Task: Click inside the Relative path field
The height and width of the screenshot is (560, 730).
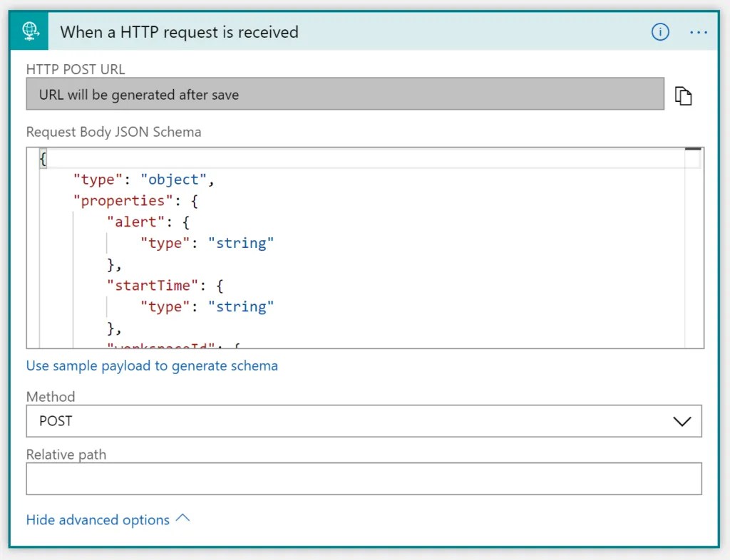Action: (x=364, y=478)
